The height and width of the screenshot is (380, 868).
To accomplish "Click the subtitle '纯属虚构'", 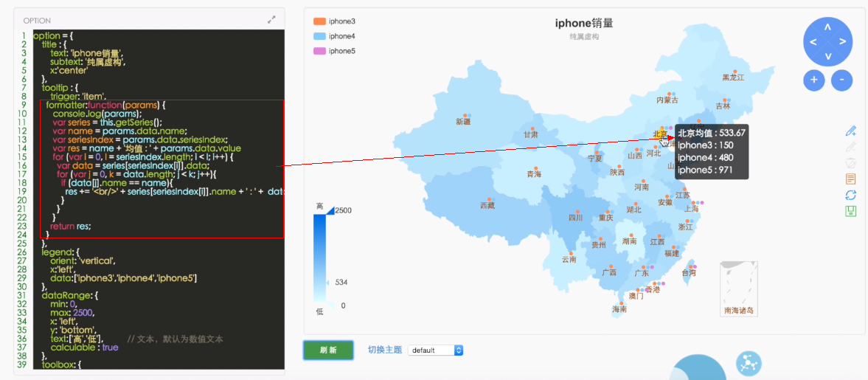I will (584, 37).
